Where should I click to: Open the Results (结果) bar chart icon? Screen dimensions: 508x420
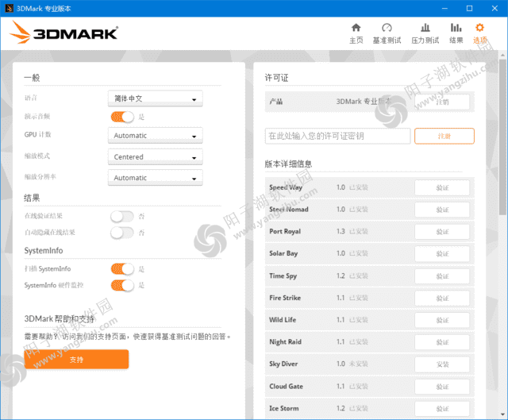pyautogui.click(x=456, y=33)
